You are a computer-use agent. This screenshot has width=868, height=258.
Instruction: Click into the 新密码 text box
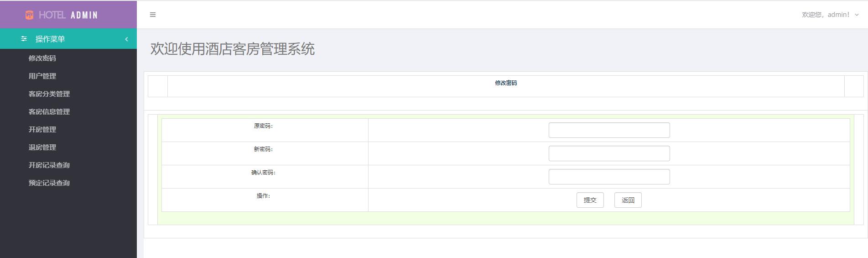[609, 153]
